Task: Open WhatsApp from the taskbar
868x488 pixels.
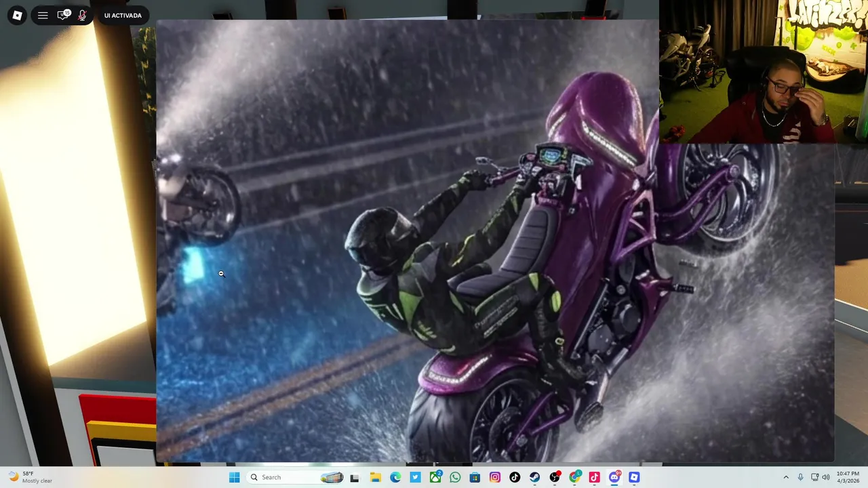Action: click(x=455, y=477)
